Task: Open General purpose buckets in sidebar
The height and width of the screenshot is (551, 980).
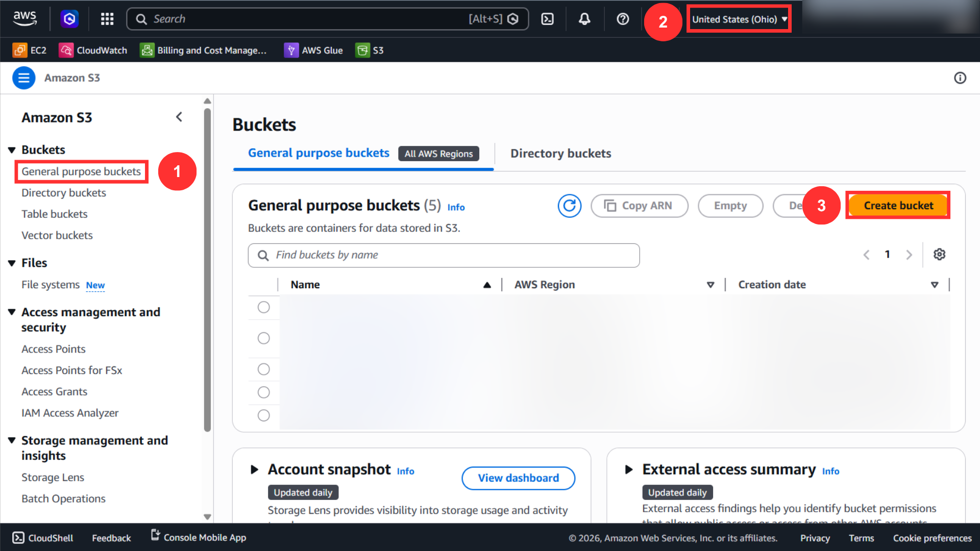Action: [81, 171]
